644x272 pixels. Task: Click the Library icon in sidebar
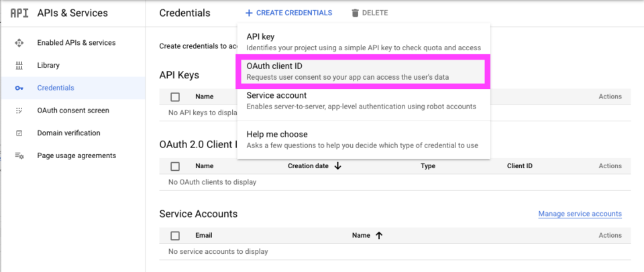coord(19,65)
